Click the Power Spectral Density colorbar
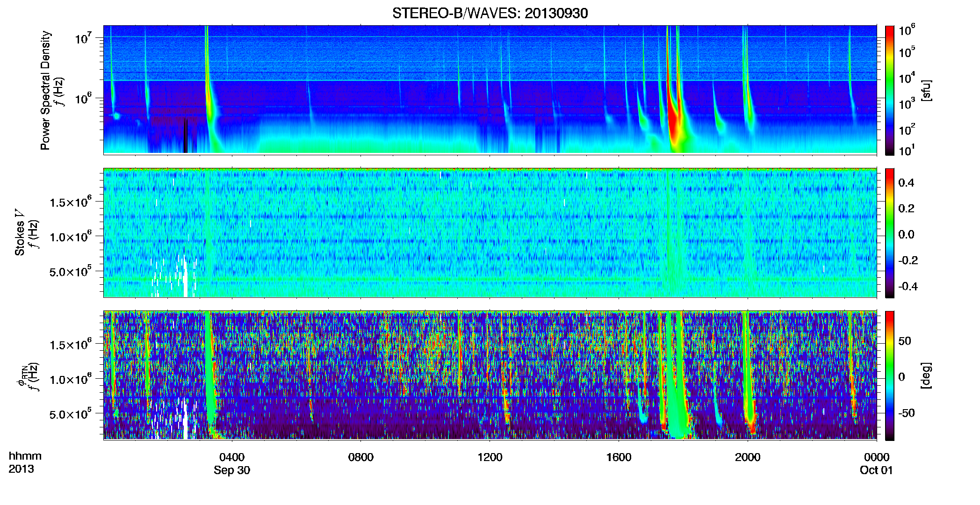 click(890, 90)
